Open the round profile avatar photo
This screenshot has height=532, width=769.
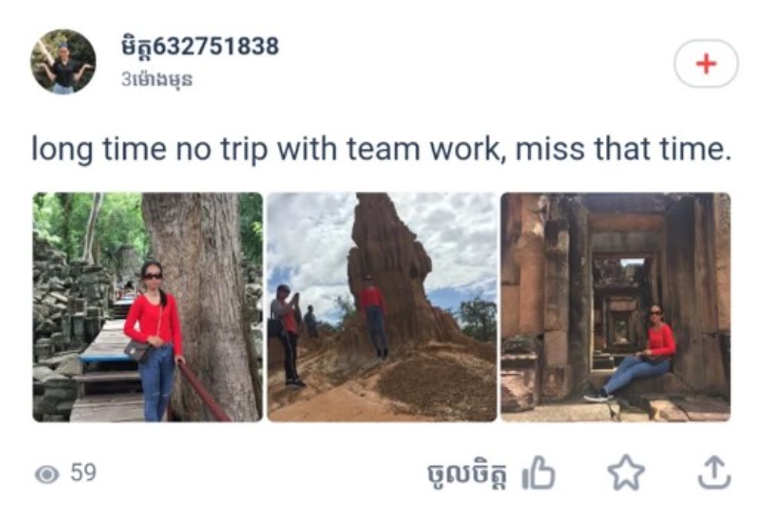pos(63,62)
